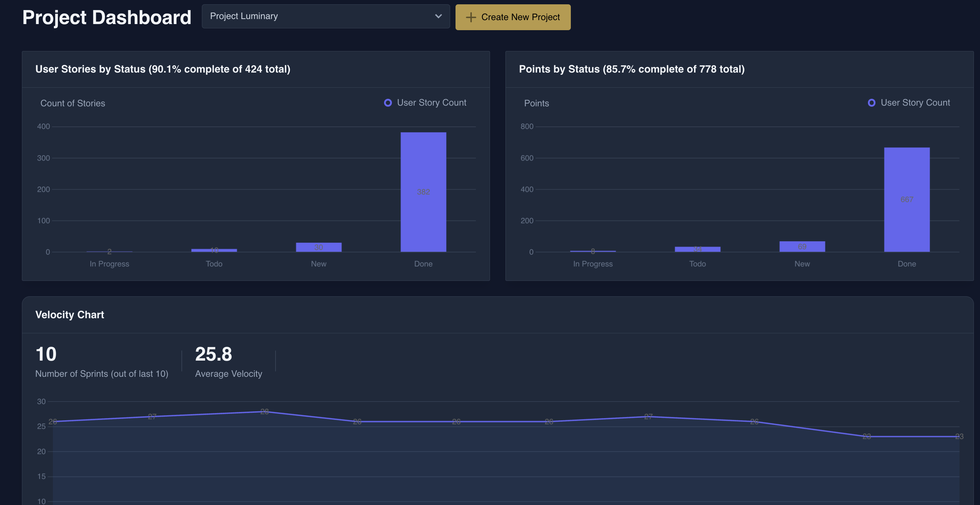Click the chevron arrow of project selector
This screenshot has width=980, height=505.
438,17
